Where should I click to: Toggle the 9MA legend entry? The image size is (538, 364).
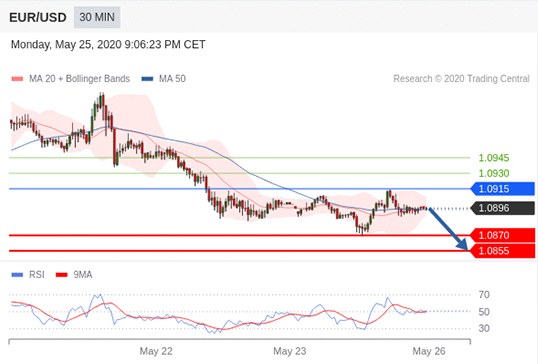(x=74, y=274)
